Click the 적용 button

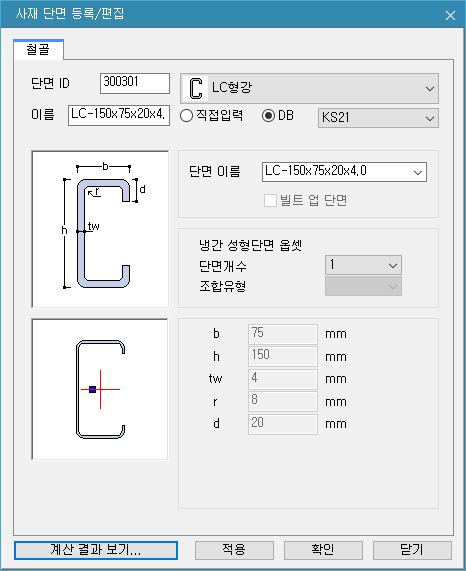coord(234,550)
